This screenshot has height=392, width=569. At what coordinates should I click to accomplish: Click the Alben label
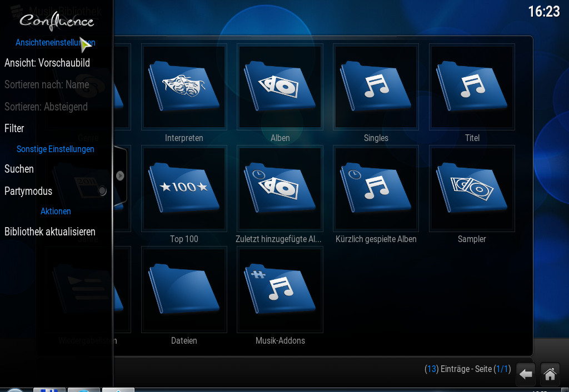point(280,138)
